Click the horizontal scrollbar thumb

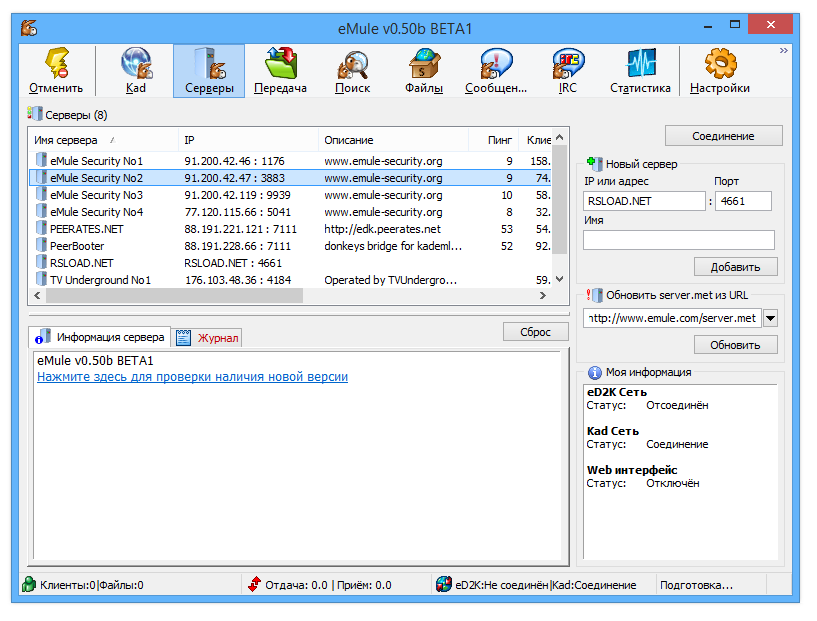point(174,295)
